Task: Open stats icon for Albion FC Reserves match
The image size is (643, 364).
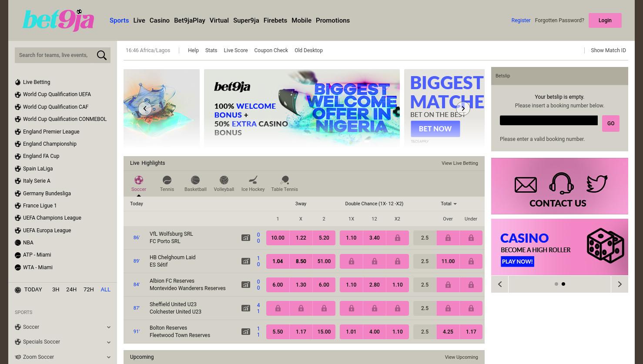Action: tap(246, 285)
